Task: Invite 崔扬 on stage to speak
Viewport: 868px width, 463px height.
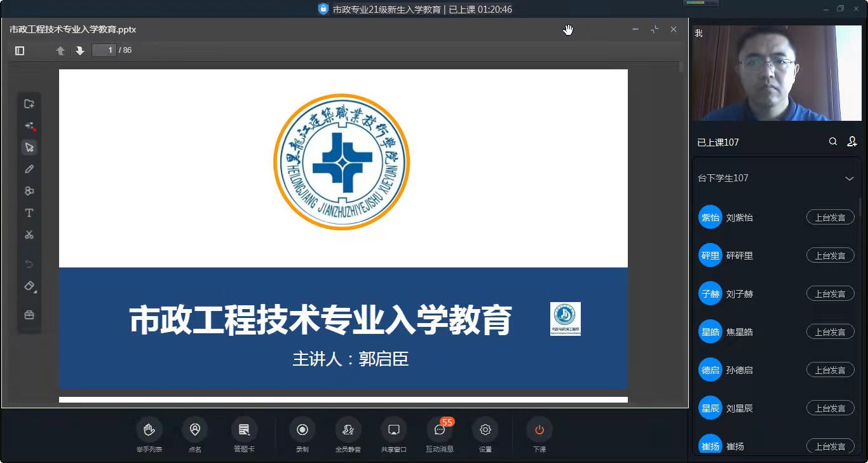Action: [831, 446]
